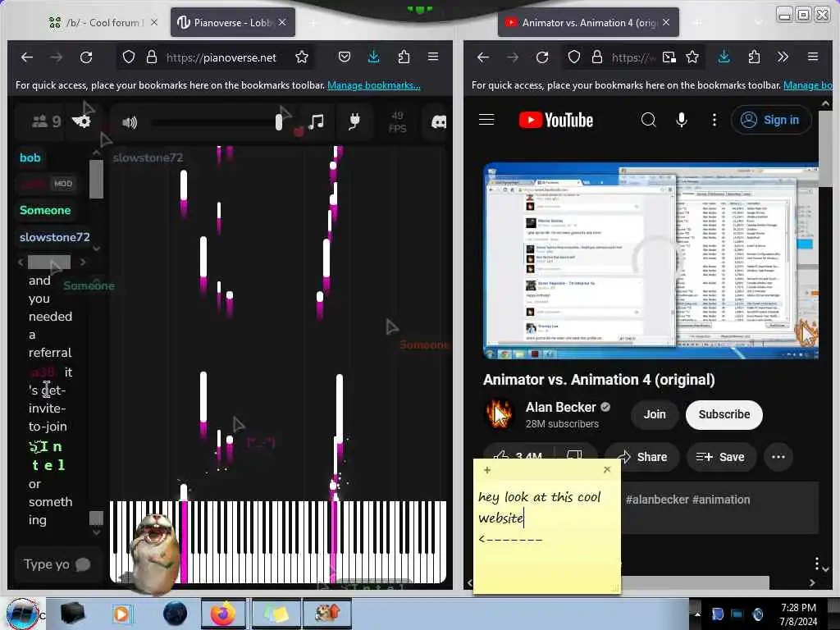Open the music note menu in Pianoverse
The image size is (840, 630).
(x=316, y=121)
